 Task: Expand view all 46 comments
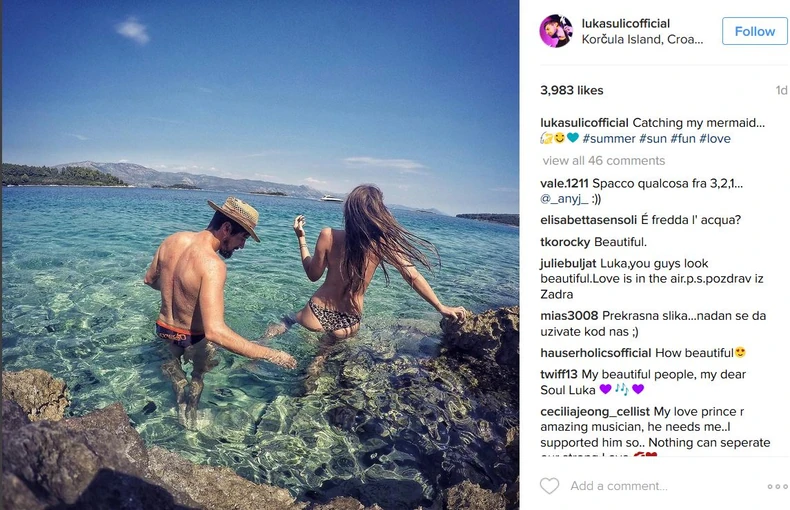604,161
